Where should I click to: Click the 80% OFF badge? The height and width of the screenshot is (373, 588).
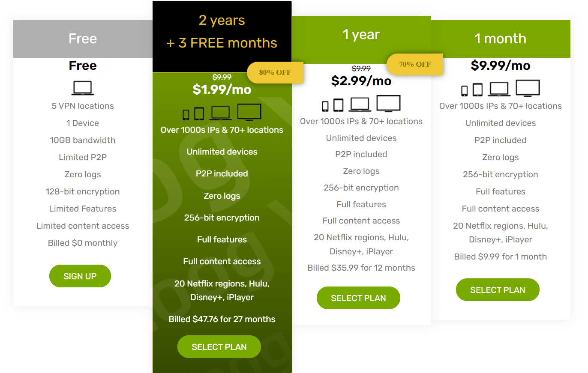pos(275,72)
